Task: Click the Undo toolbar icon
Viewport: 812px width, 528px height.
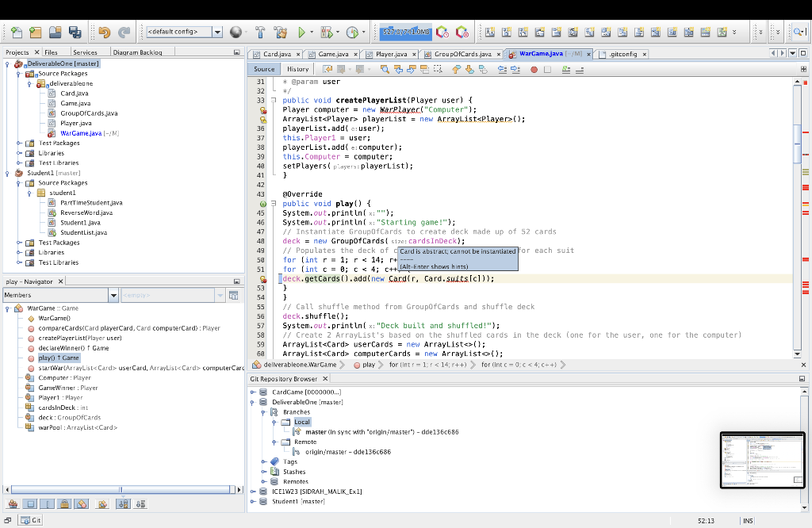Action: click(104, 33)
